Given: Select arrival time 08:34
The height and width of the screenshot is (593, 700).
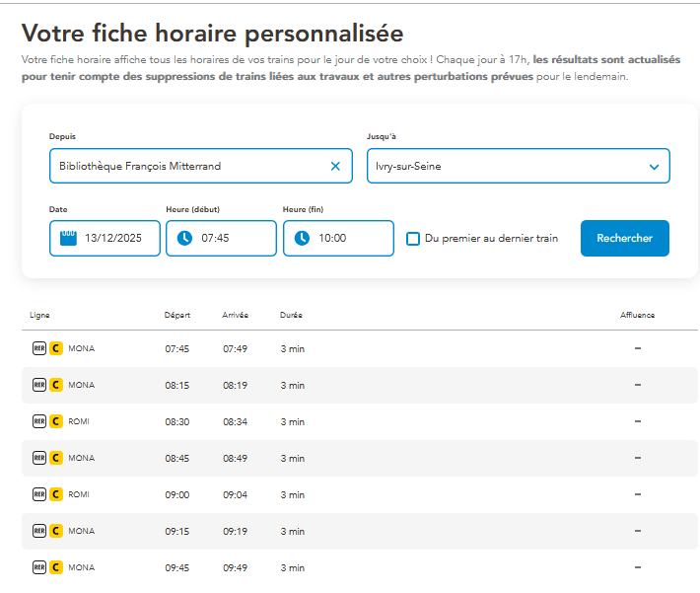Looking at the screenshot, I should click(x=236, y=422).
